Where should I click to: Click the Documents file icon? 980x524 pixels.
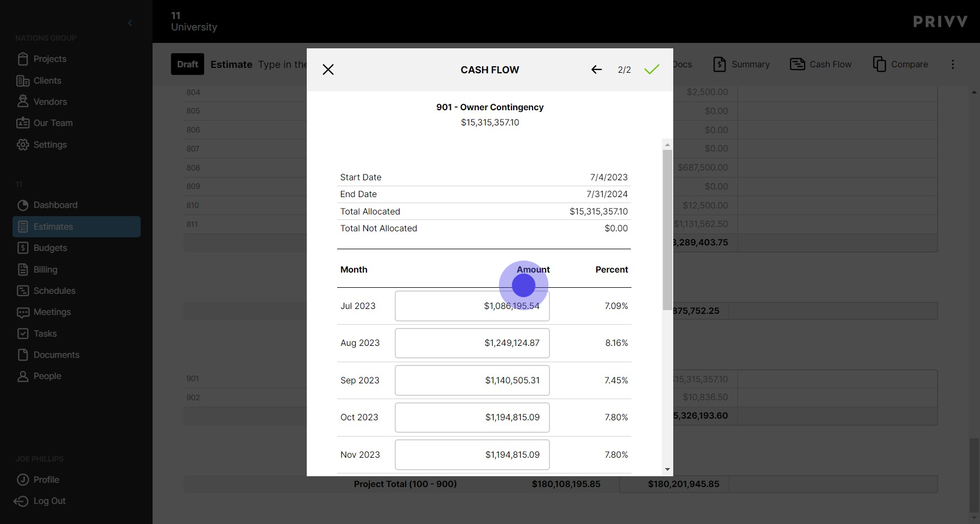tap(23, 355)
